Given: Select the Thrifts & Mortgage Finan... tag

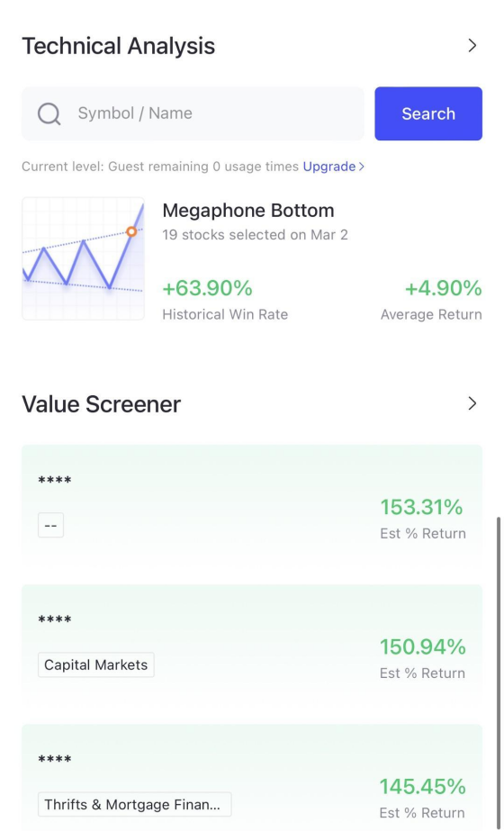Looking at the screenshot, I should 135,805.
